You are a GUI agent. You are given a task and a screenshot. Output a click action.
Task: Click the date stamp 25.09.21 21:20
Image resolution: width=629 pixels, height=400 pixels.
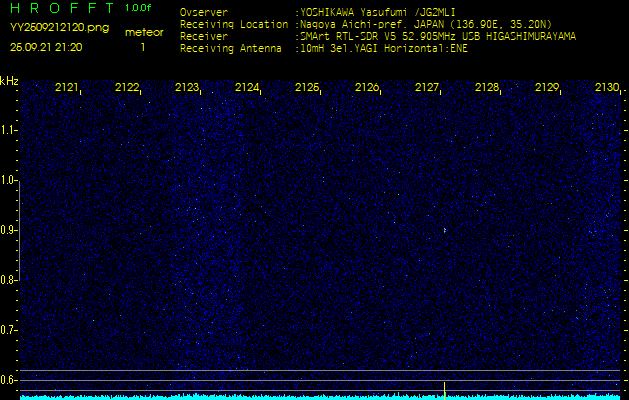click(x=46, y=47)
